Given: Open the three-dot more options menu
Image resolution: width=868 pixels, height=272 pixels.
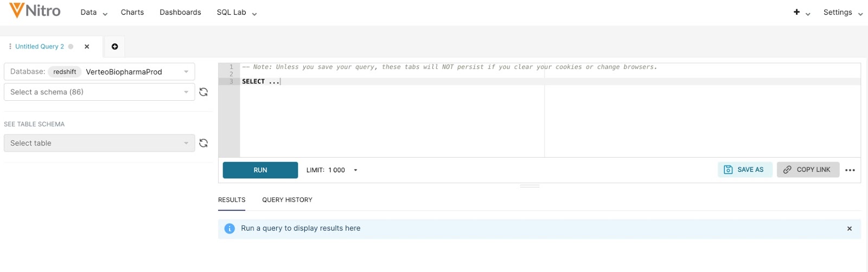Looking at the screenshot, I should click(850, 170).
